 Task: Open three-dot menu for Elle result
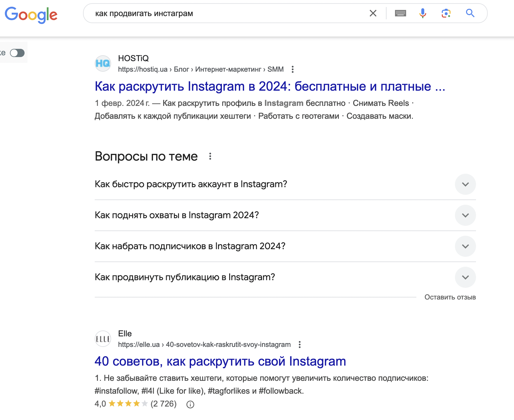299,345
